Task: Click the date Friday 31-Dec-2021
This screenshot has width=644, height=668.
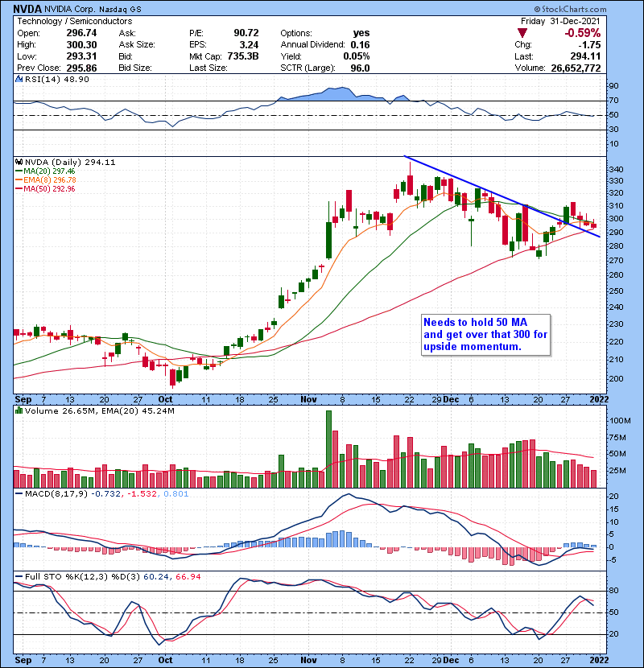Action: (560, 21)
